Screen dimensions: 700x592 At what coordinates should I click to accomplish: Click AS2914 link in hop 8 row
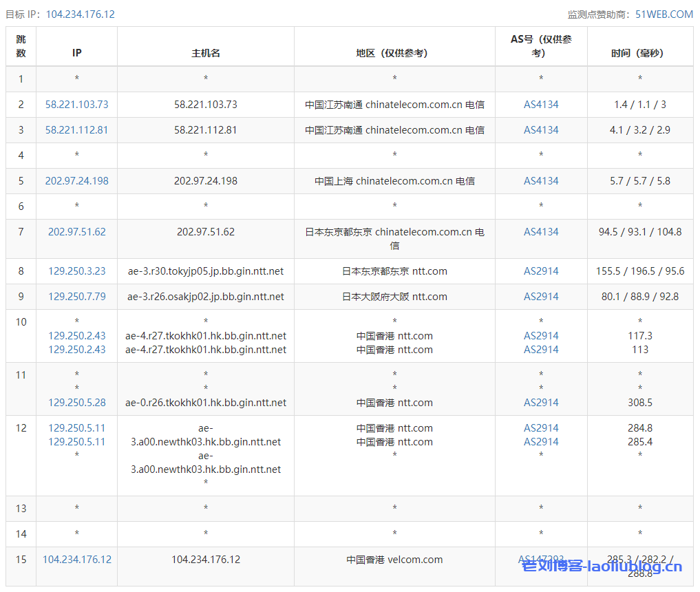pos(541,271)
